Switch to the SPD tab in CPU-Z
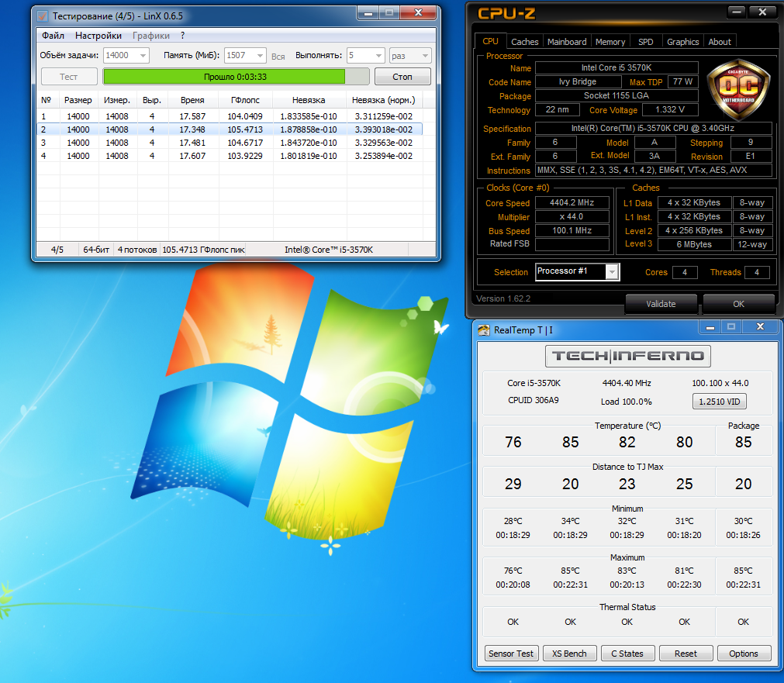 [645, 42]
